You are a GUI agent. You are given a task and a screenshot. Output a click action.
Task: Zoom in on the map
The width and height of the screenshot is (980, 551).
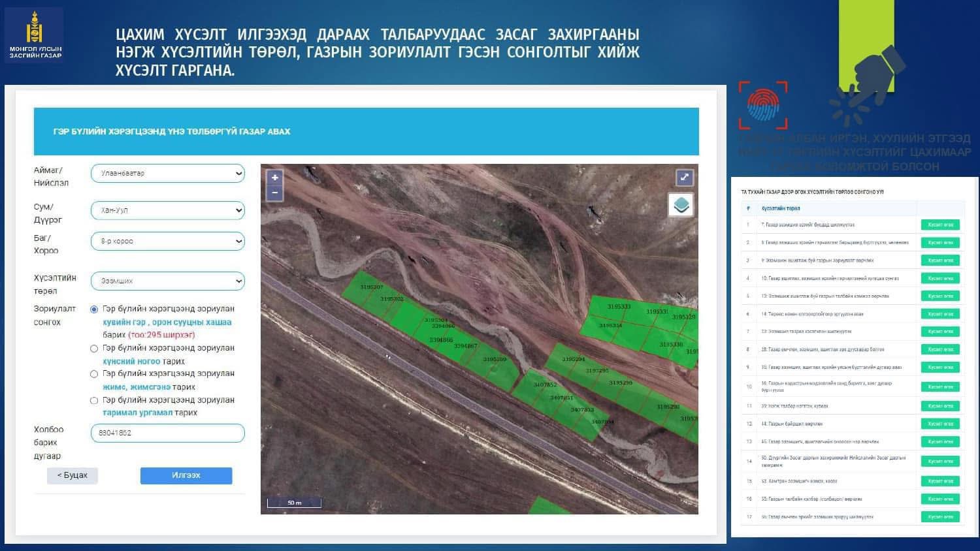pos(275,178)
